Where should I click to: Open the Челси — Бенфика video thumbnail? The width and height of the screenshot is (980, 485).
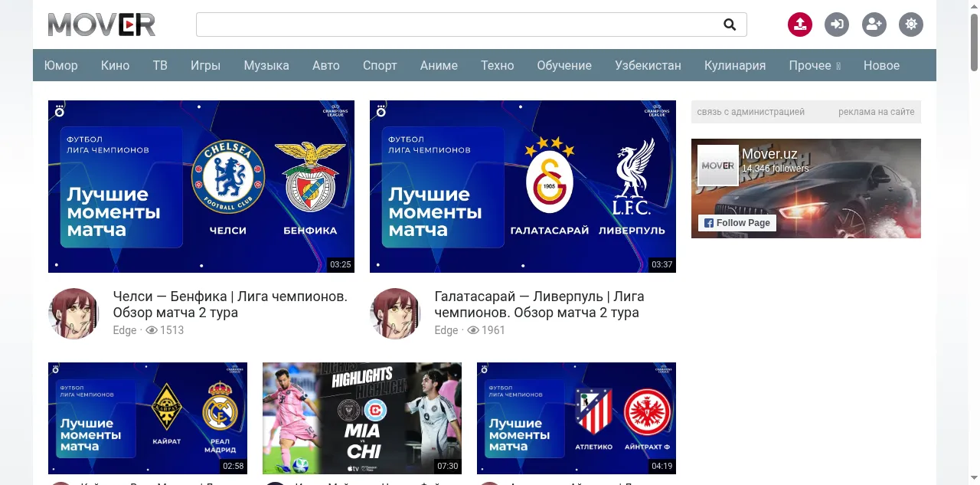tap(201, 186)
